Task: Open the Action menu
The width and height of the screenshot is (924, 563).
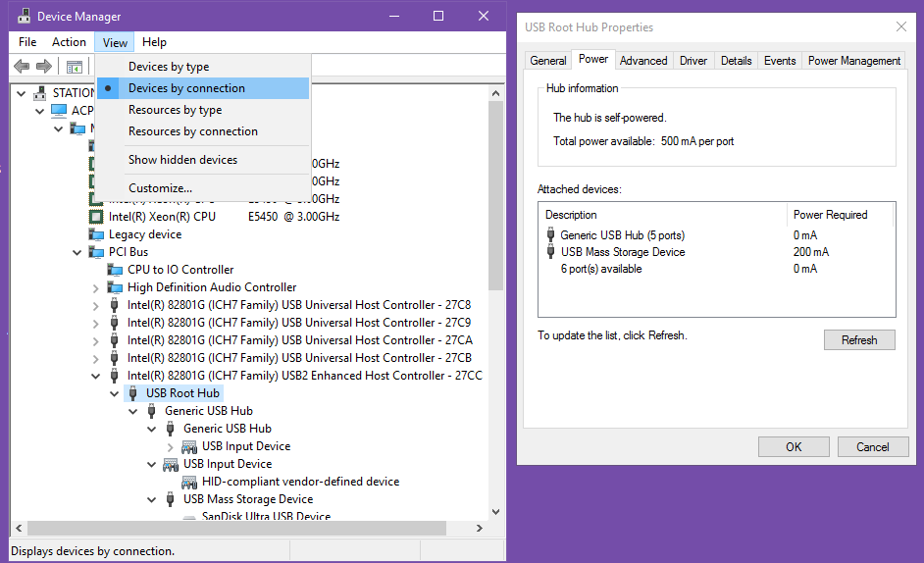Action: [x=69, y=42]
